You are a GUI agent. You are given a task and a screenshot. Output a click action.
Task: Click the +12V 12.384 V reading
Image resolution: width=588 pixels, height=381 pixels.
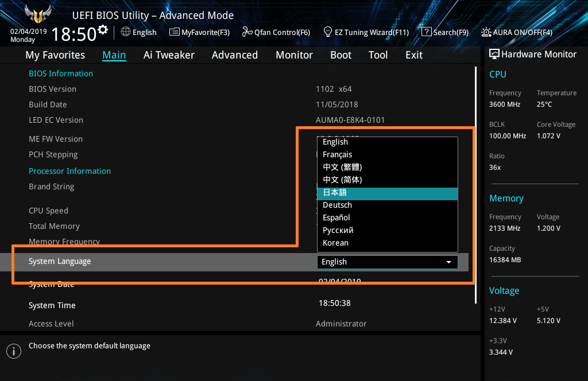point(503,321)
